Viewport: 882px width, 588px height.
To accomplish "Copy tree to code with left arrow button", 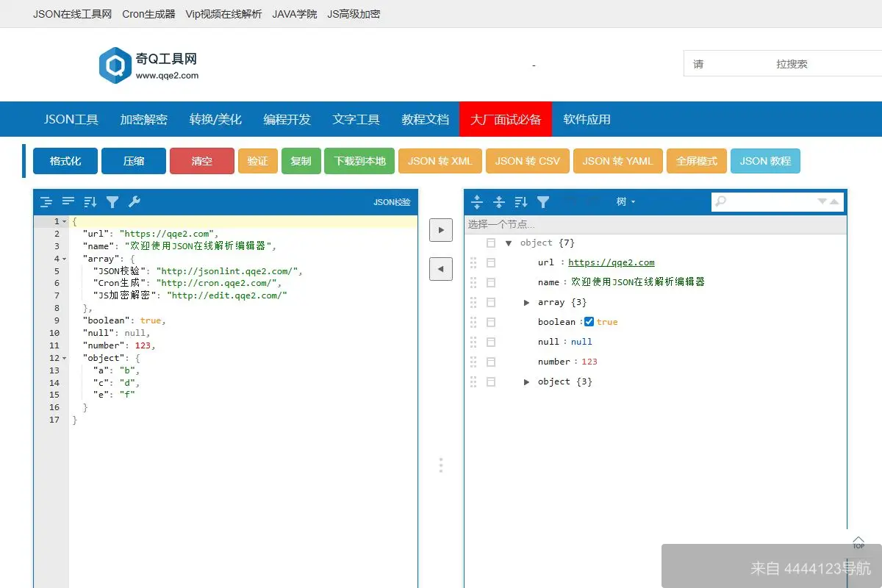I will (441, 269).
